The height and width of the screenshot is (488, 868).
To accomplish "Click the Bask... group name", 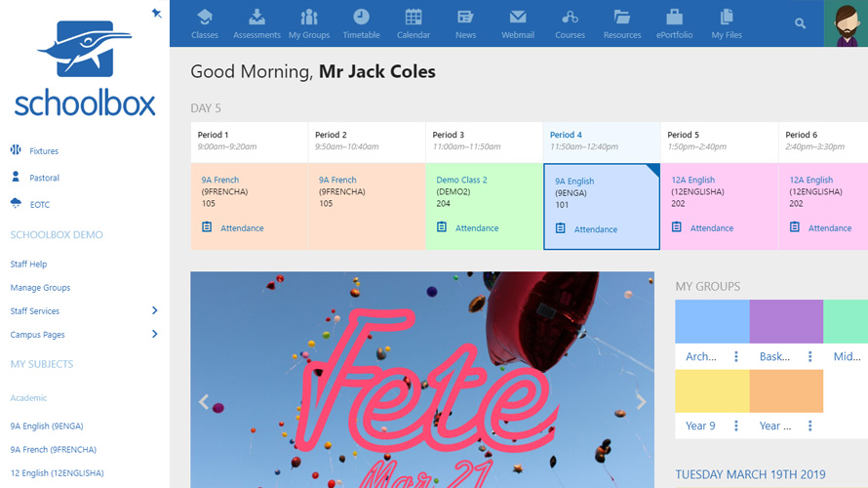I will [774, 356].
